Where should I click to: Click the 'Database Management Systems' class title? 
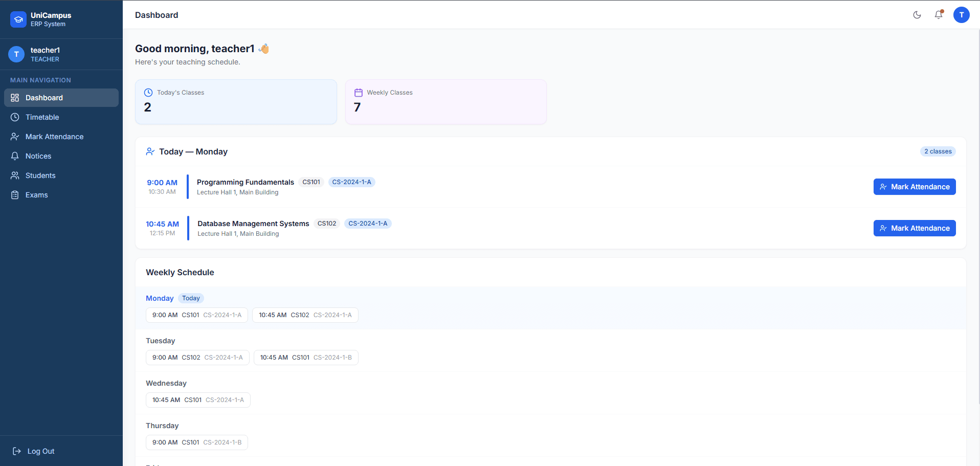coord(253,224)
